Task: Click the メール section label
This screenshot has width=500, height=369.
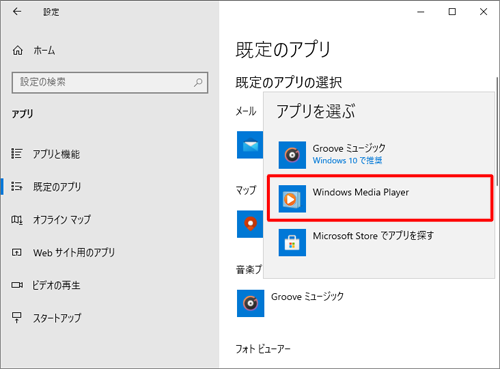Action: 246,111
